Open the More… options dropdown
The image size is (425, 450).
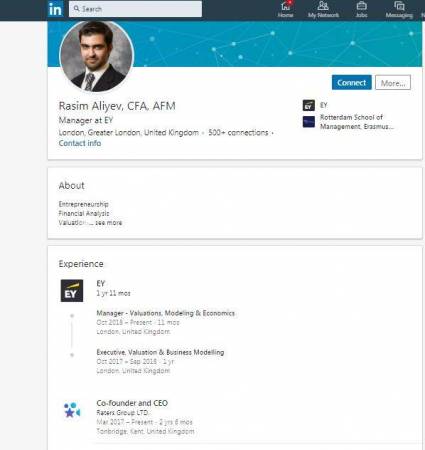tap(393, 83)
